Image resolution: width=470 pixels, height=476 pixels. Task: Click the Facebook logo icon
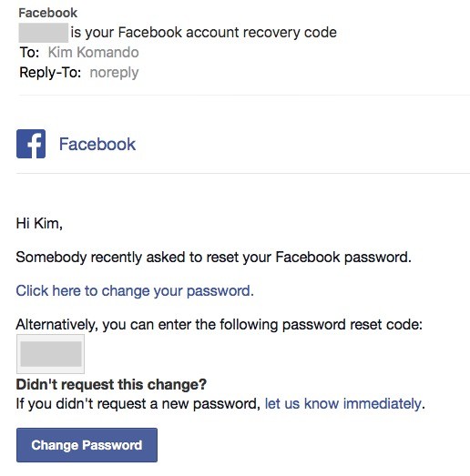point(31,144)
